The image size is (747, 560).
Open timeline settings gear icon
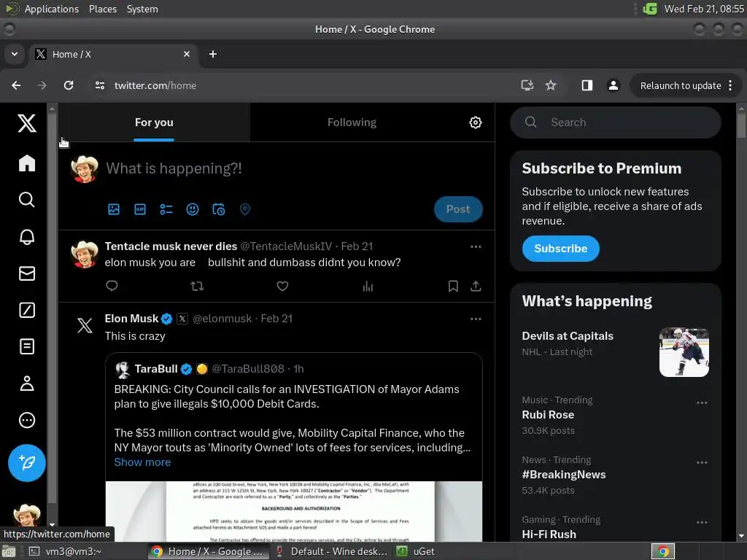point(476,122)
